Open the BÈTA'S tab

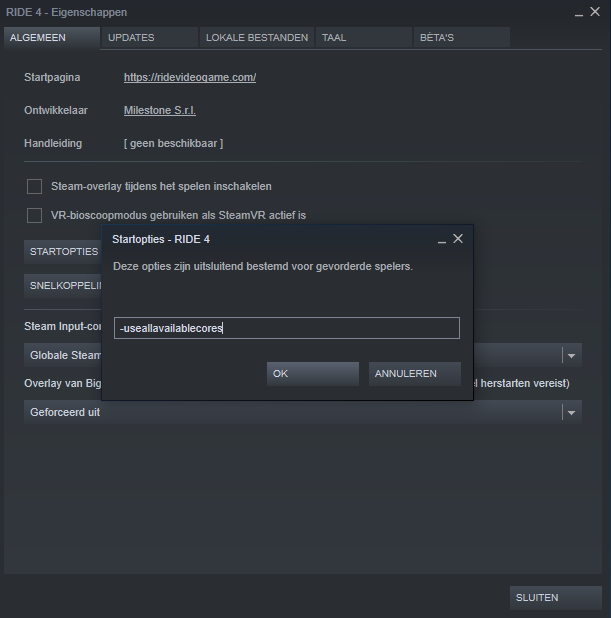click(462, 38)
